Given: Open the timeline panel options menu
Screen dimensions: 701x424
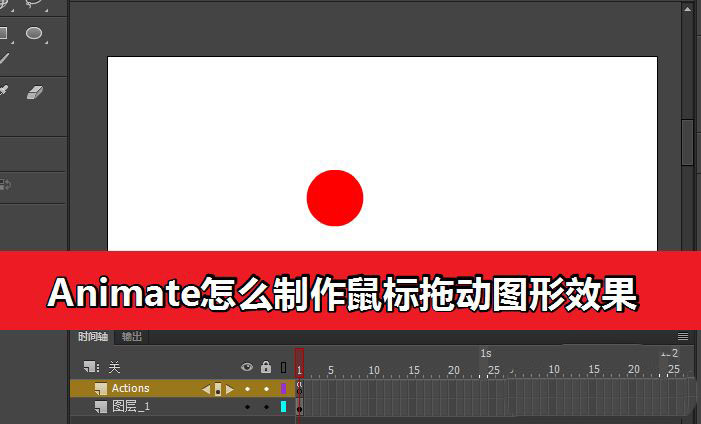Looking at the screenshot, I should point(683,336).
